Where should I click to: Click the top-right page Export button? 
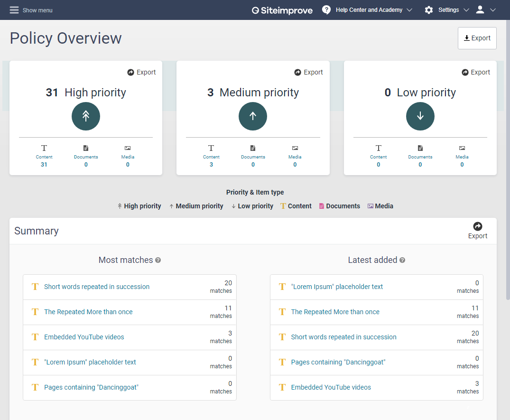point(477,38)
